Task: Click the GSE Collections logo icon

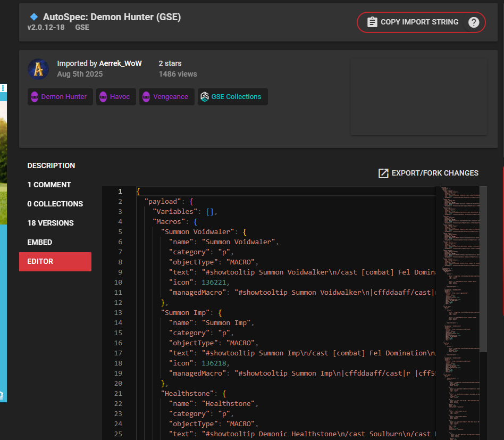Action: [x=205, y=97]
